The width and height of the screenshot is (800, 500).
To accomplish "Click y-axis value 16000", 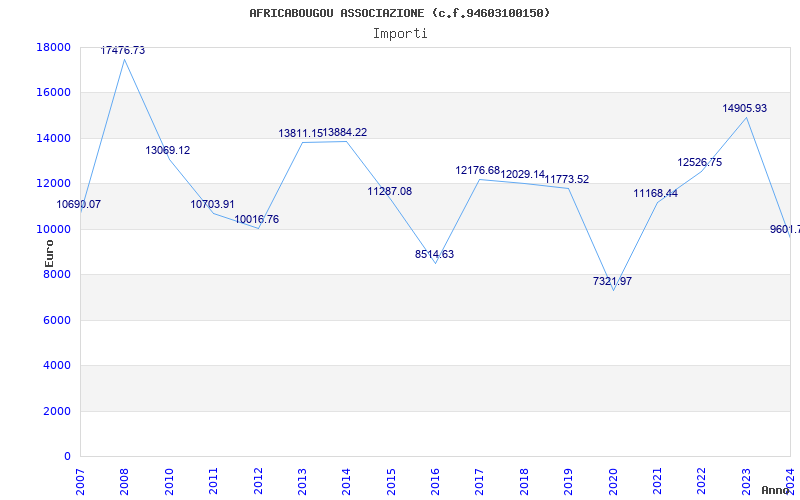I will (54, 93).
